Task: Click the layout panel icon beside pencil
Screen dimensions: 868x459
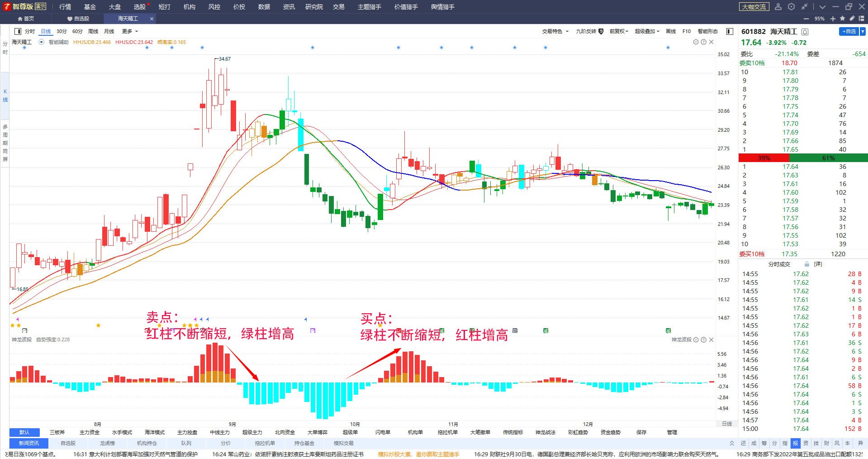Action: point(862,19)
